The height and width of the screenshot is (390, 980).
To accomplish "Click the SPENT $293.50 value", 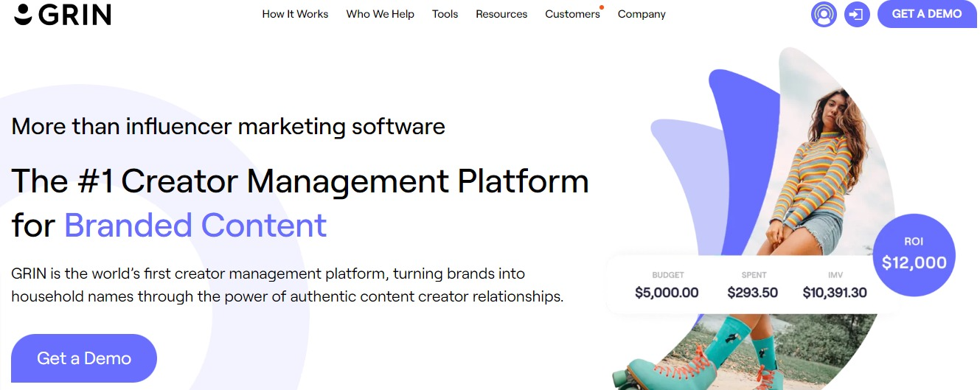I will [753, 293].
